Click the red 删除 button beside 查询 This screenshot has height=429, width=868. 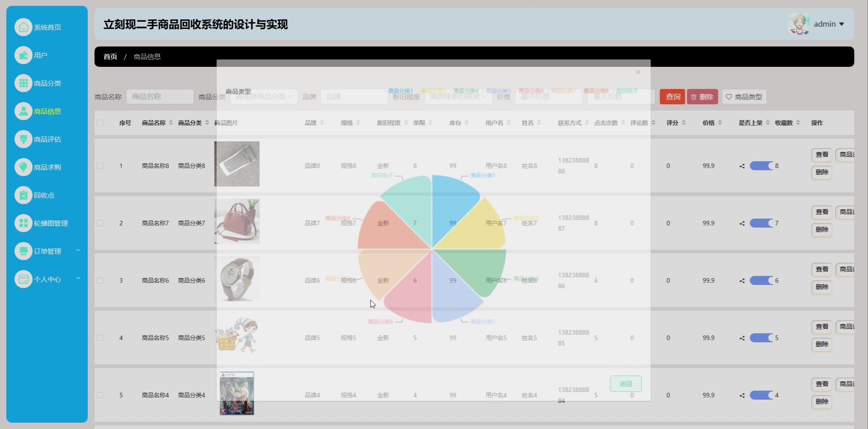click(x=702, y=97)
